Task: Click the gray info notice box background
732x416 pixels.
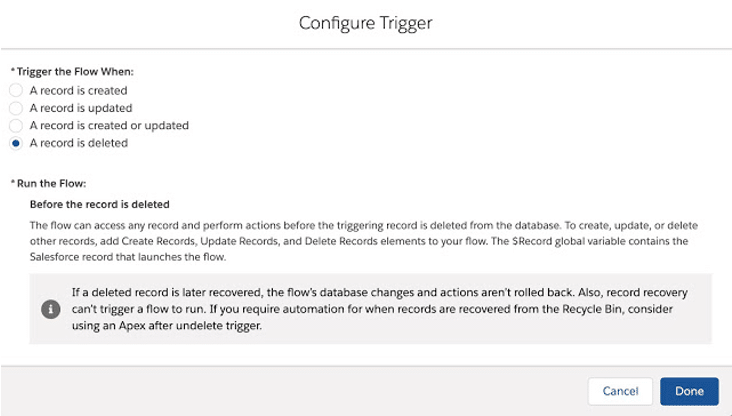Action: pos(371,309)
